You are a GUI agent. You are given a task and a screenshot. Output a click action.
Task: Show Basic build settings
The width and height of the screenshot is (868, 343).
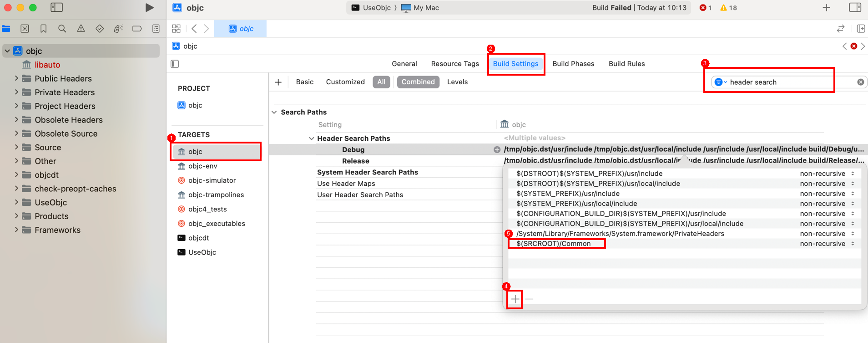(305, 82)
